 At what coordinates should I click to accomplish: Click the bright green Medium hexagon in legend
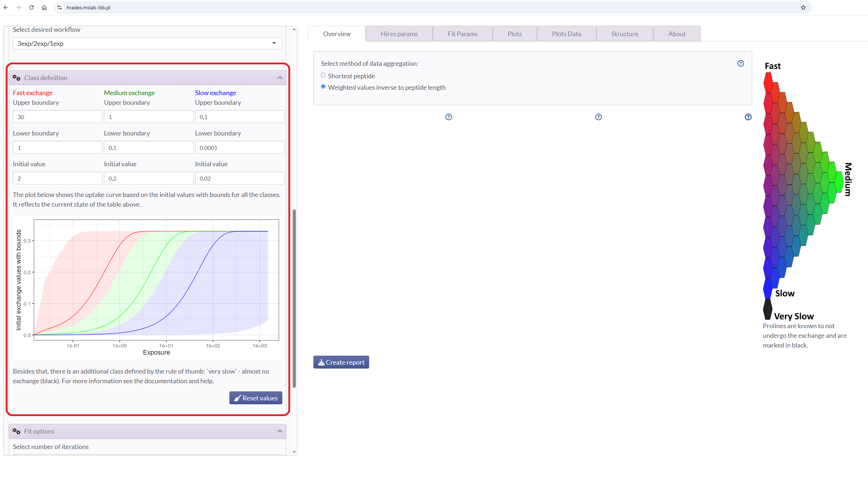click(x=839, y=182)
